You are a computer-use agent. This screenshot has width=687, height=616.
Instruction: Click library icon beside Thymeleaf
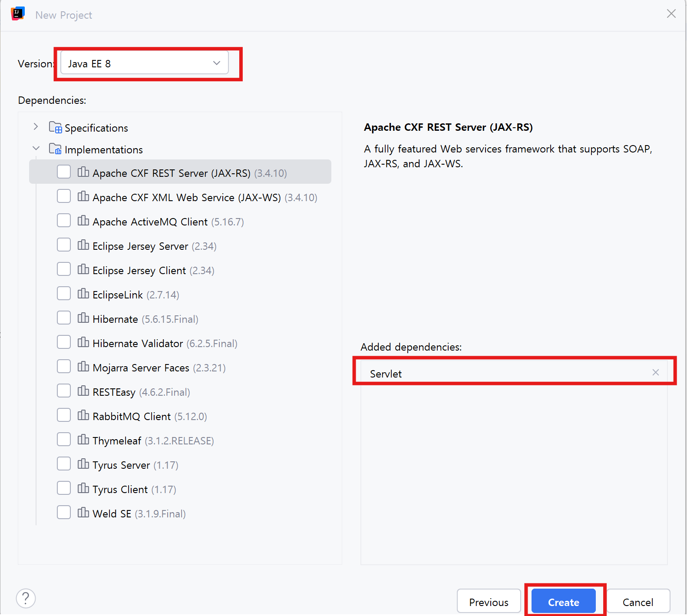tap(83, 440)
